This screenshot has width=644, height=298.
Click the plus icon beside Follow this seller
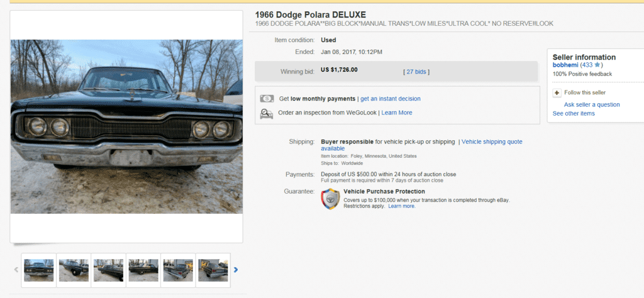click(557, 93)
